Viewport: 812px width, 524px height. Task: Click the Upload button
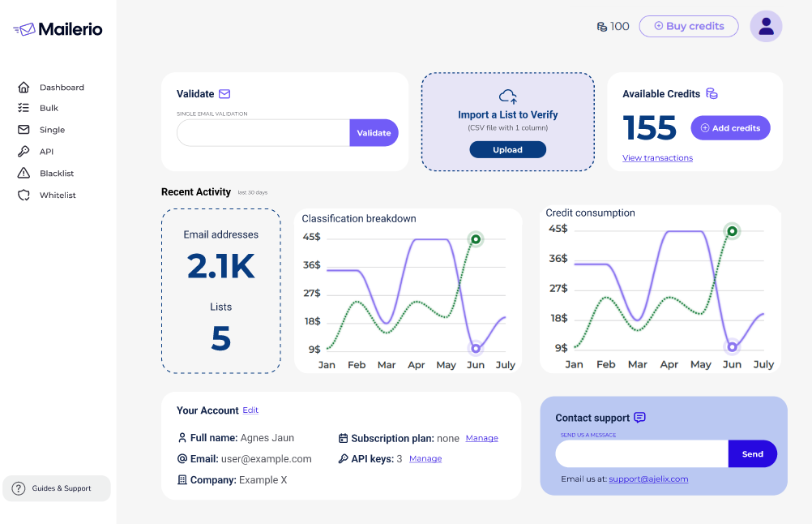click(507, 150)
